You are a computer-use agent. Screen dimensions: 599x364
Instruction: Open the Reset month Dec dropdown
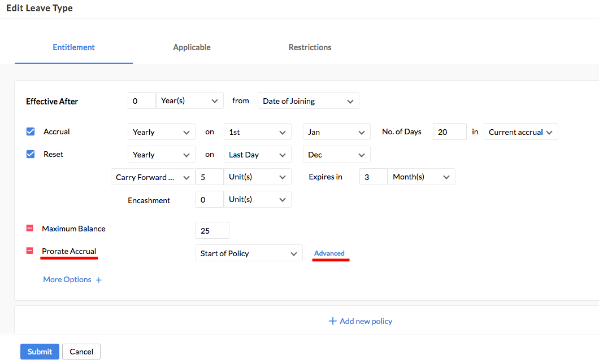point(336,155)
